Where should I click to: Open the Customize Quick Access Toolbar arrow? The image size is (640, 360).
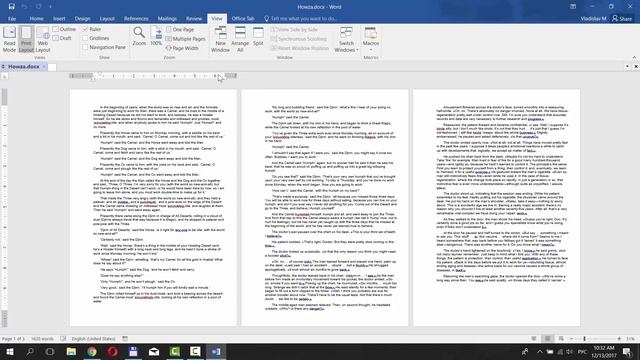pyautogui.click(x=50, y=7)
